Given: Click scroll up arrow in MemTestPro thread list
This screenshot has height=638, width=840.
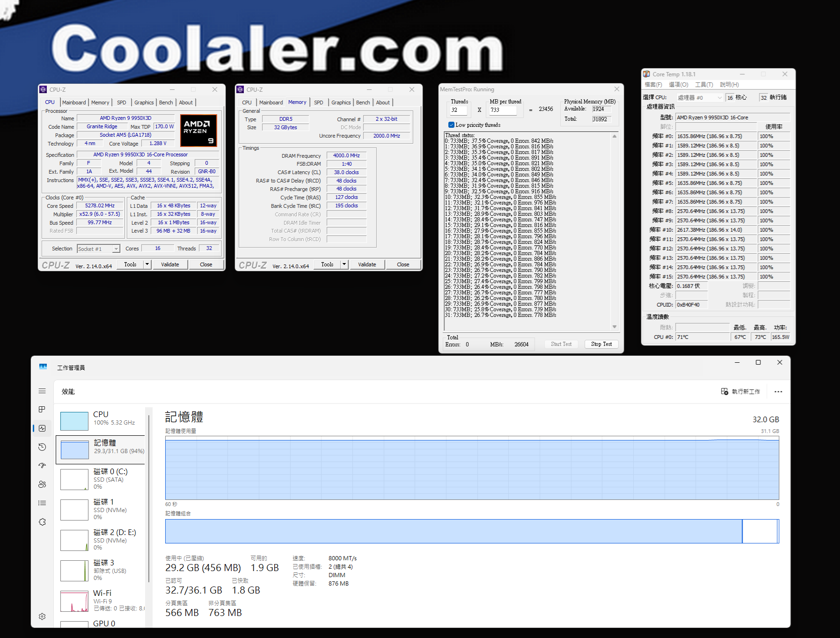Looking at the screenshot, I should click(x=614, y=136).
